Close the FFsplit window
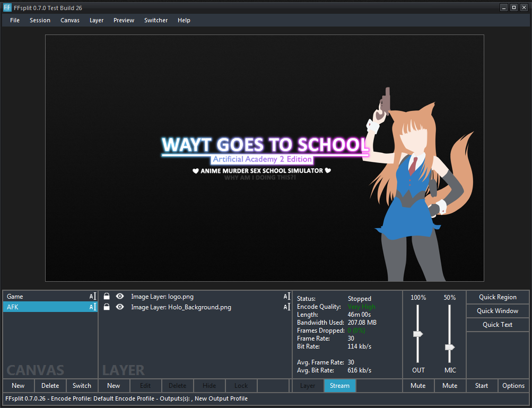Screen dimensions: 532x408 pyautogui.click(x=524, y=7)
